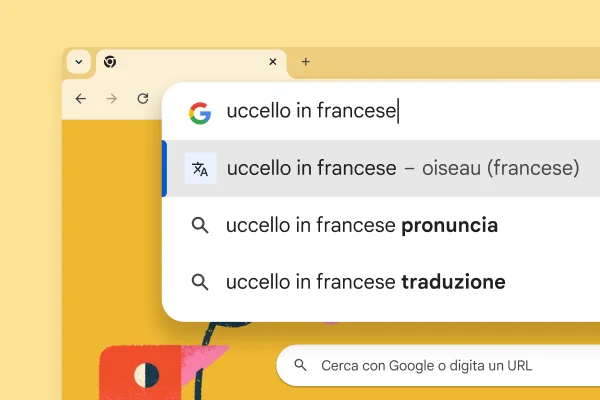Click the Chrome favicon on the tab
Image resolution: width=600 pixels, height=400 pixels.
110,62
